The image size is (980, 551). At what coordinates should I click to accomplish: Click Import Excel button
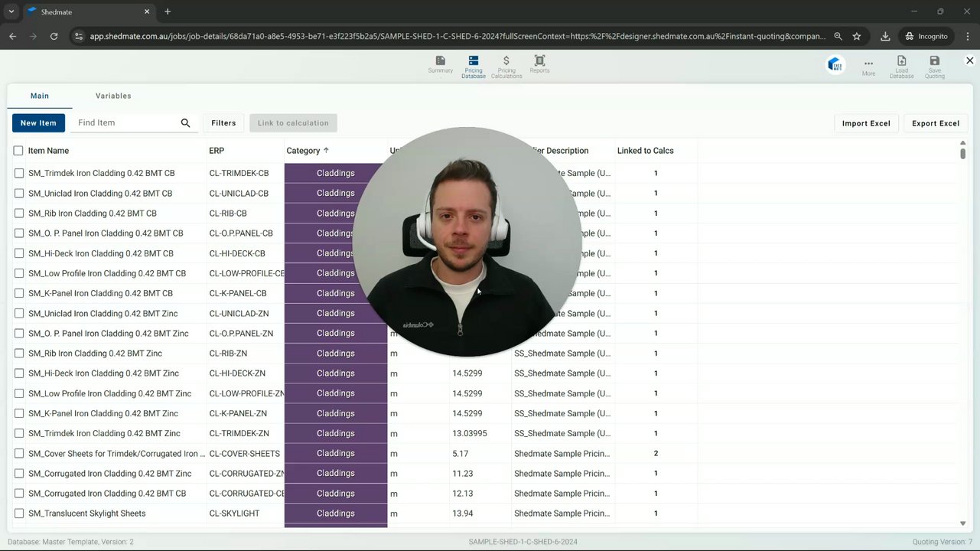click(x=866, y=123)
